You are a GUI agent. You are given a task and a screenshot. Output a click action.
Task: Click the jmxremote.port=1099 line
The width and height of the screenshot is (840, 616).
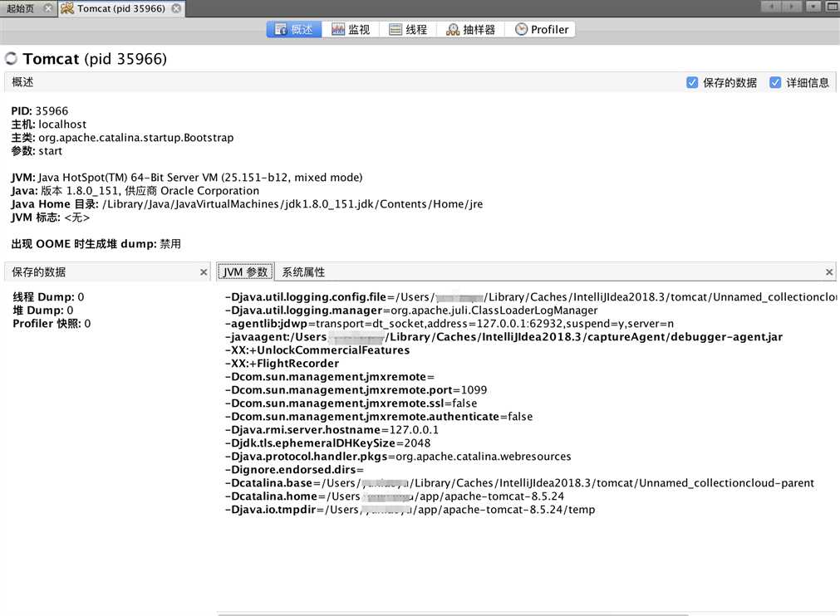pos(356,390)
